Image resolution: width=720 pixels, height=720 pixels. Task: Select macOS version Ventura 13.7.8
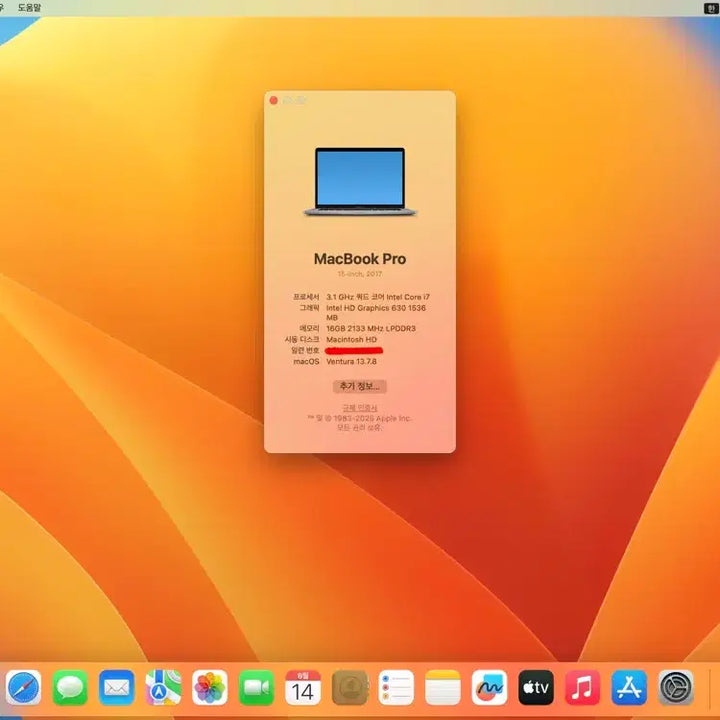pos(352,361)
